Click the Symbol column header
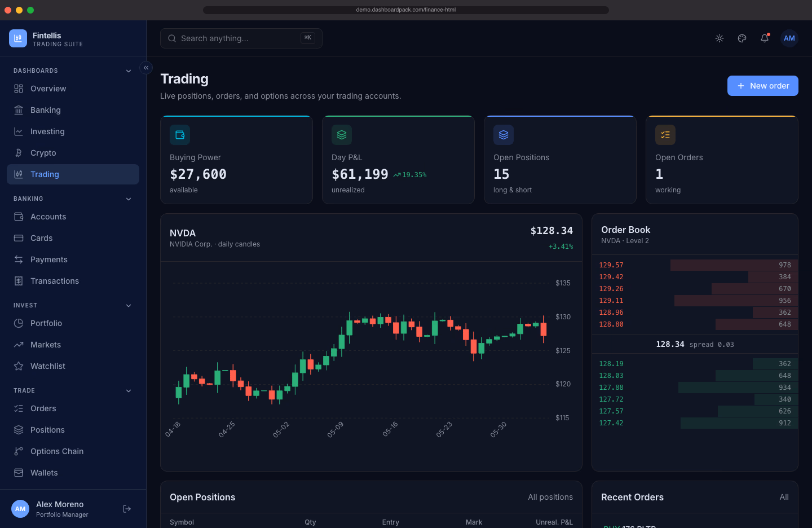Image resolution: width=812 pixels, height=528 pixels. 182,522
